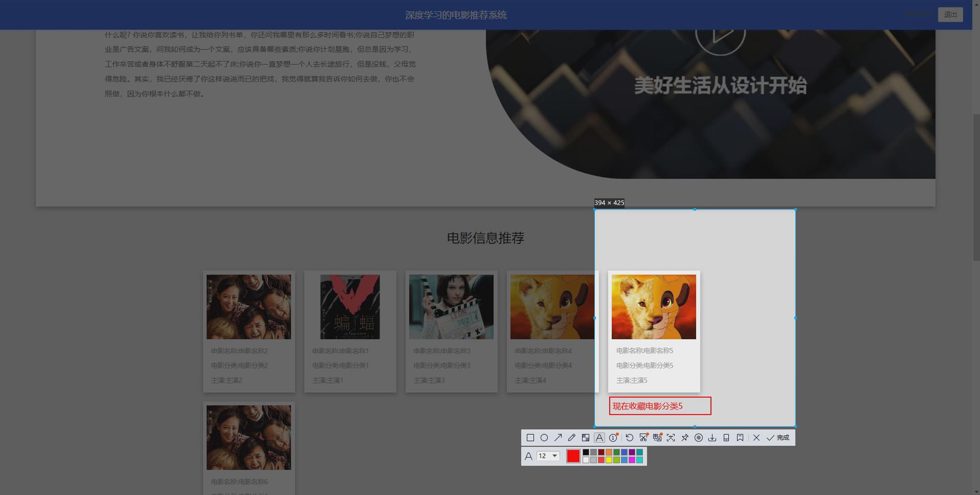Viewport: 980px width, 495px height.
Task: Cancel the screenshot with X icon
Action: point(756,438)
